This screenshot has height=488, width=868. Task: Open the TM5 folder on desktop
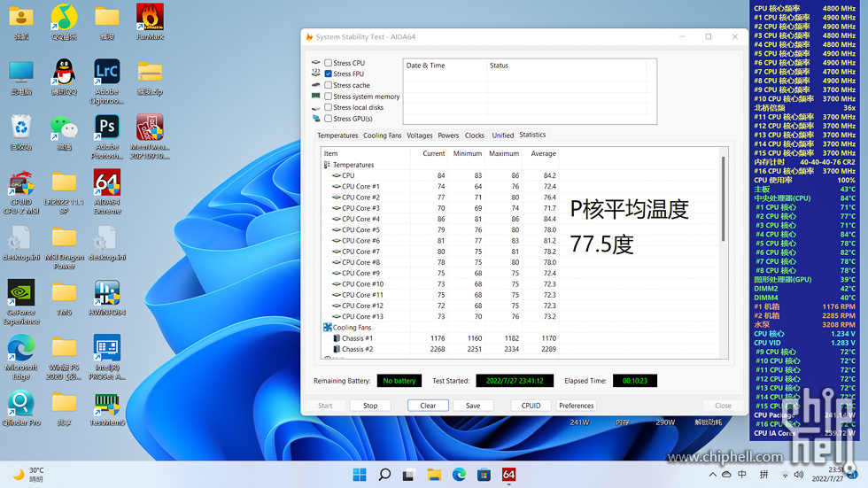(64, 297)
